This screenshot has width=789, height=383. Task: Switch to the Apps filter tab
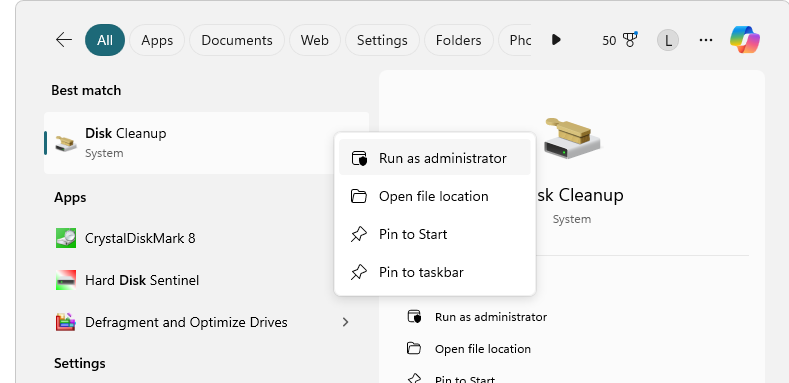157,40
